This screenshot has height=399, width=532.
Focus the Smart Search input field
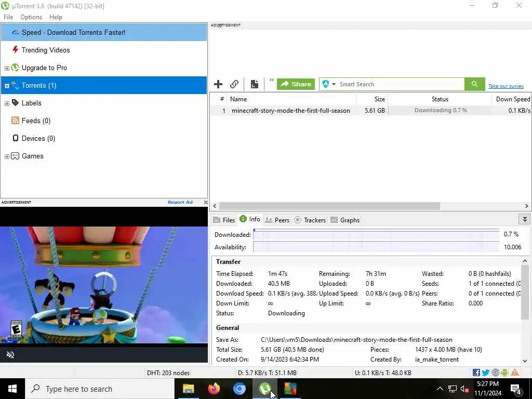pyautogui.click(x=401, y=84)
